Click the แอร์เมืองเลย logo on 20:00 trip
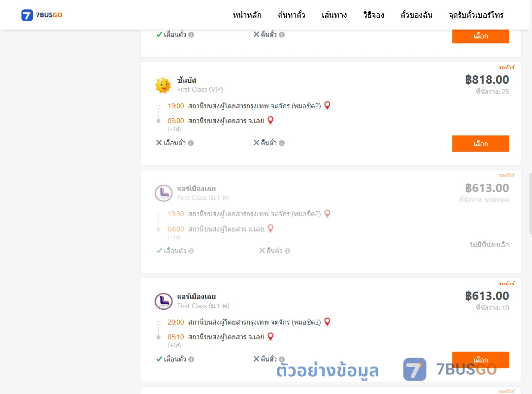Image resolution: width=532 pixels, height=394 pixels. 164,301
